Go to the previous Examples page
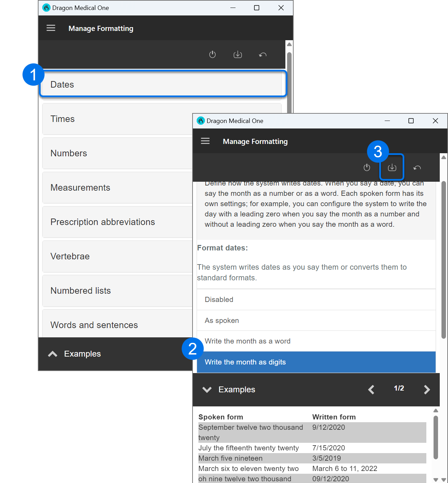The height and width of the screenshot is (483, 448). [x=371, y=389]
